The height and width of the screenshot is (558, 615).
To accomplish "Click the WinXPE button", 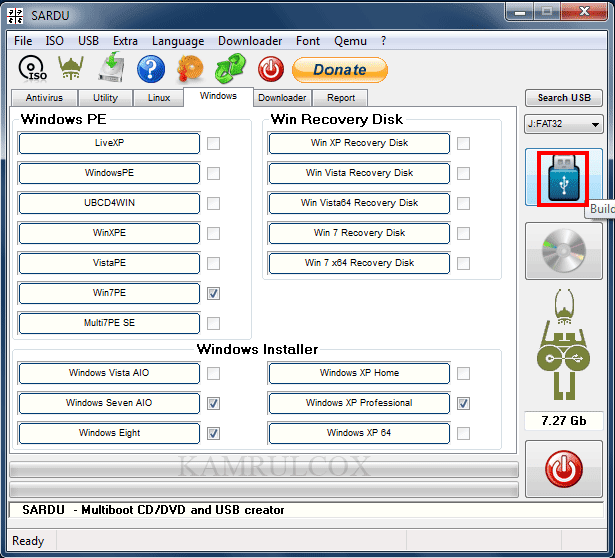I will (x=109, y=233).
